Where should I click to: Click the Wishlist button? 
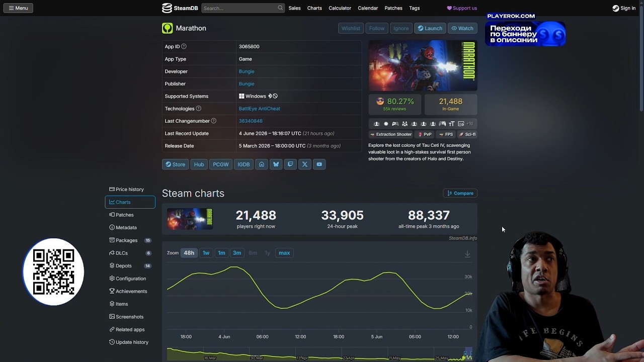351,28
